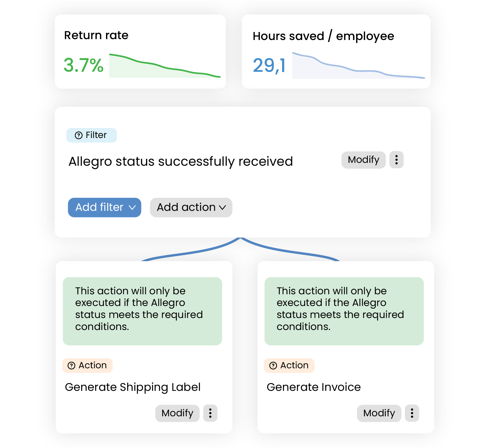Expand the Add action dropdown
The height and width of the screenshot is (448, 489).
191,207
